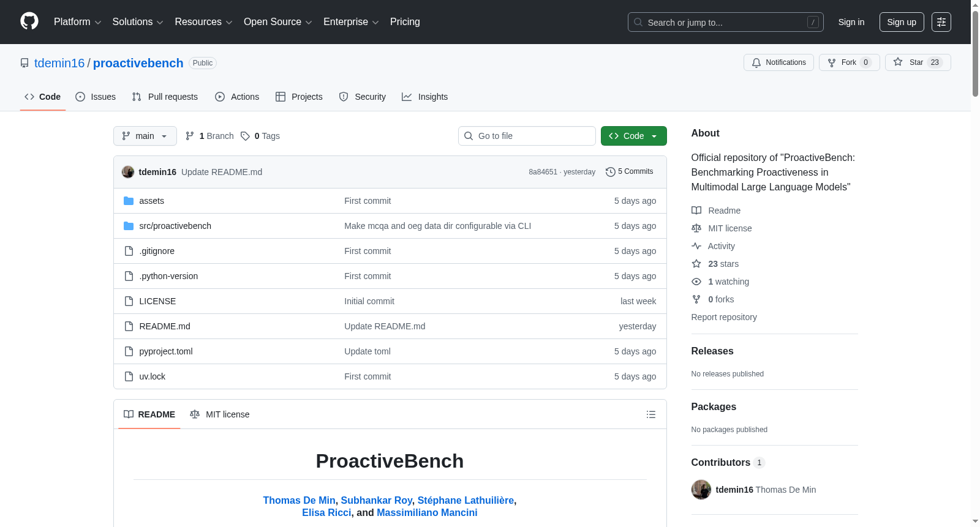
Task: Click the star icon beside 23 stars
Action: point(696,264)
